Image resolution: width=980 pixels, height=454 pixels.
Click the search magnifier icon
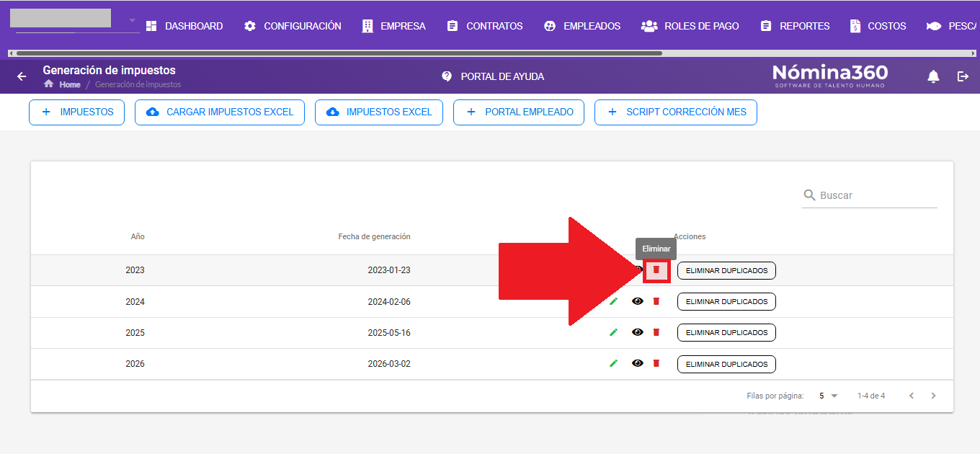tap(809, 195)
